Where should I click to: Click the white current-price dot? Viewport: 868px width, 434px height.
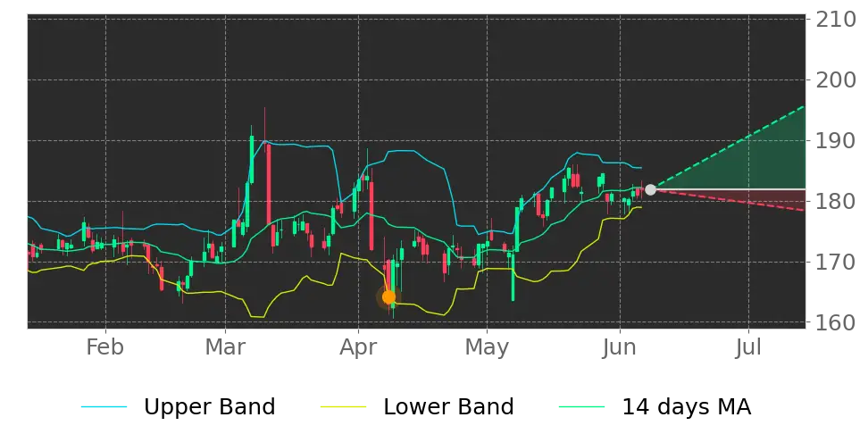[x=650, y=190]
